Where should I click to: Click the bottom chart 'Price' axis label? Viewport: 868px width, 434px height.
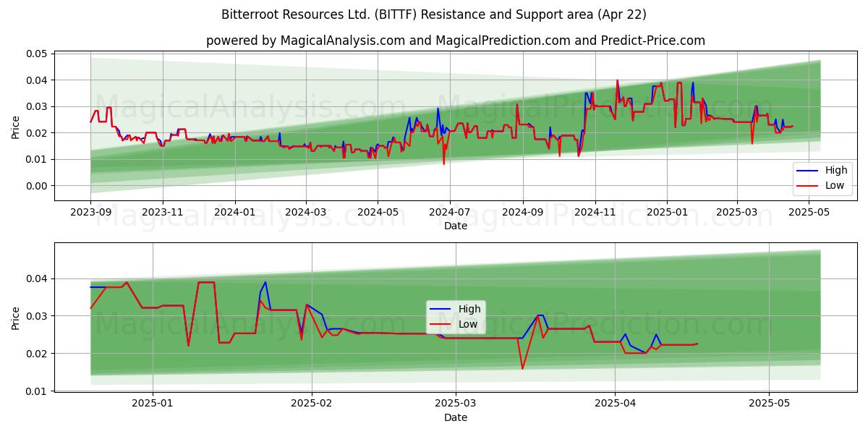pos(16,318)
